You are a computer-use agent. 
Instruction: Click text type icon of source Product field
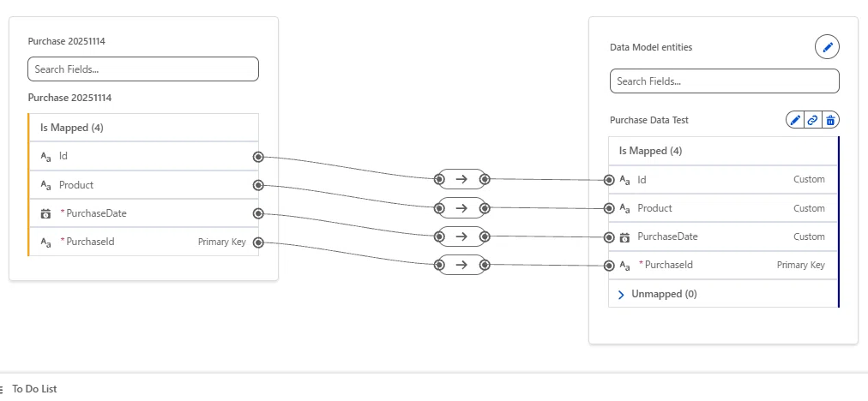coord(46,185)
